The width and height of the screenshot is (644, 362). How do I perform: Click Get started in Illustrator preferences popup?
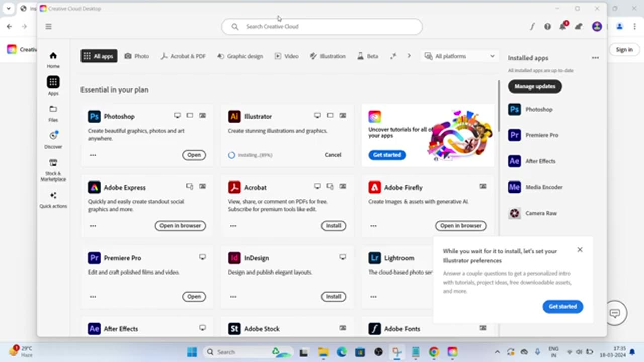click(x=562, y=306)
